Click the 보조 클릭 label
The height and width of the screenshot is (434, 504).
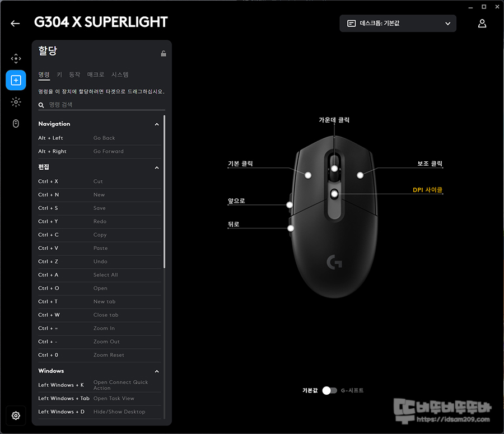point(430,164)
